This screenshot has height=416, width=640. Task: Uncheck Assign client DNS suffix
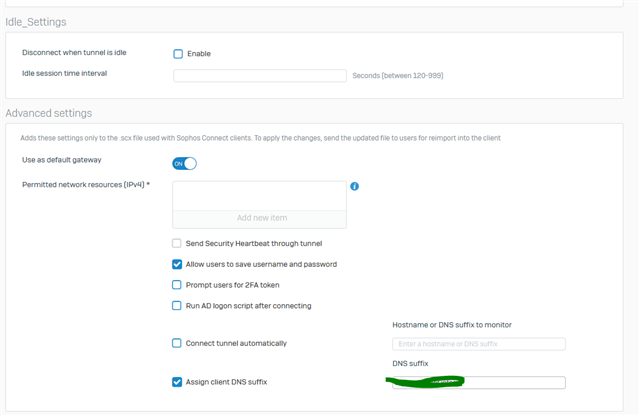[177, 382]
